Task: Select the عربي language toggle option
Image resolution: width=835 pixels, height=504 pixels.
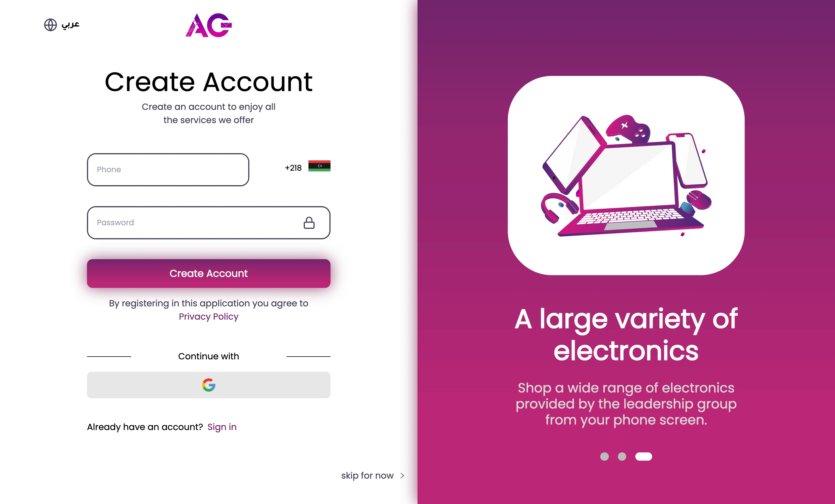Action: (63, 24)
